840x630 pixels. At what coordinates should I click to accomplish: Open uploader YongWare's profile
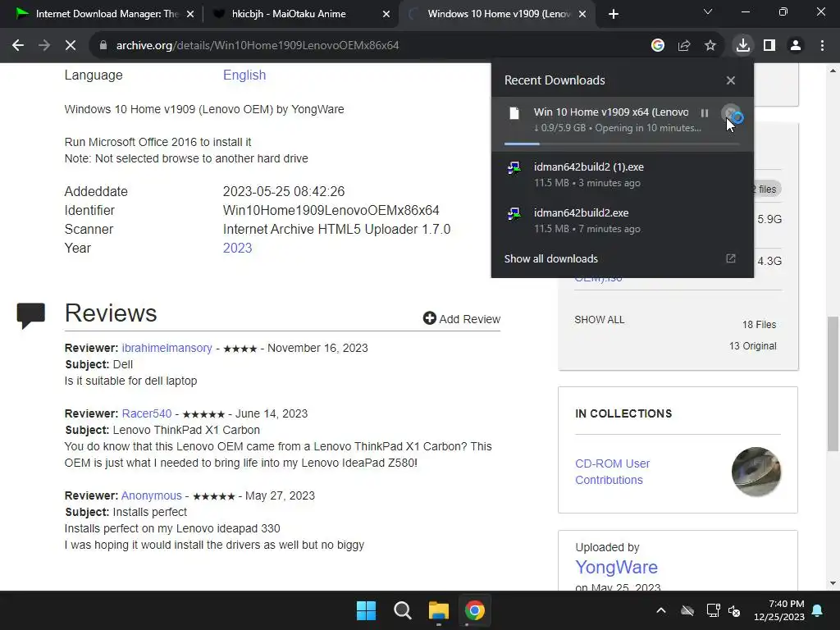[x=616, y=567]
